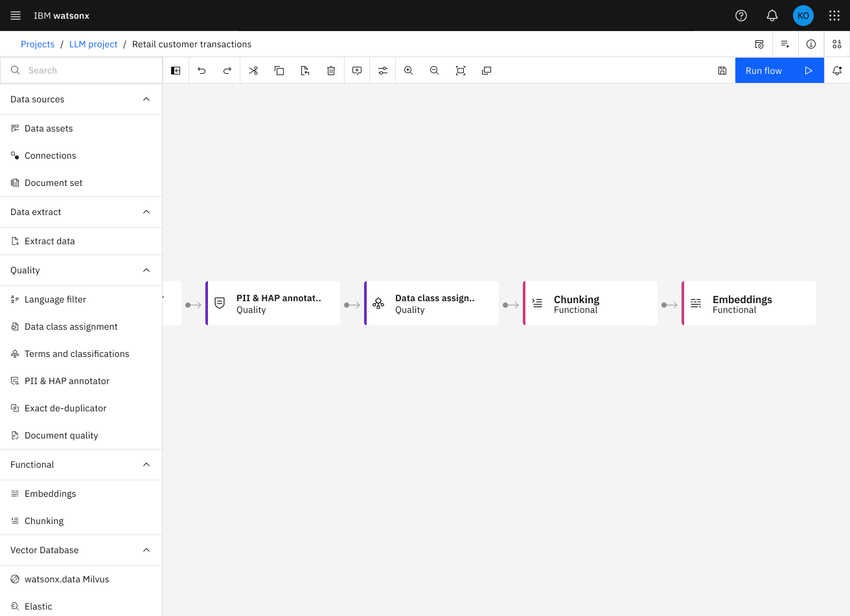Zoom out of the canvas
Screen dimensions: 850x616
pyautogui.click(x=435, y=71)
